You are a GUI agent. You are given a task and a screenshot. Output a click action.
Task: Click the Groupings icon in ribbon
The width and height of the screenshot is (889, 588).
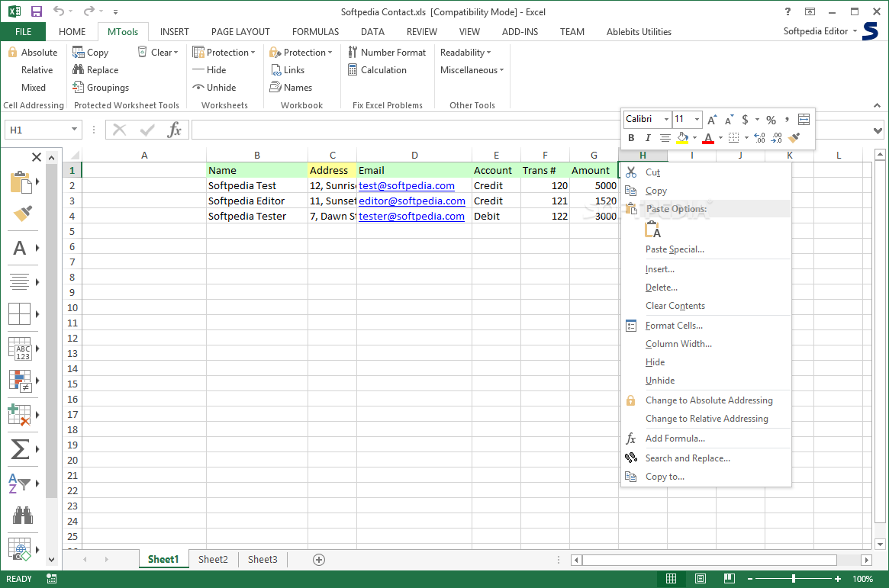point(79,87)
